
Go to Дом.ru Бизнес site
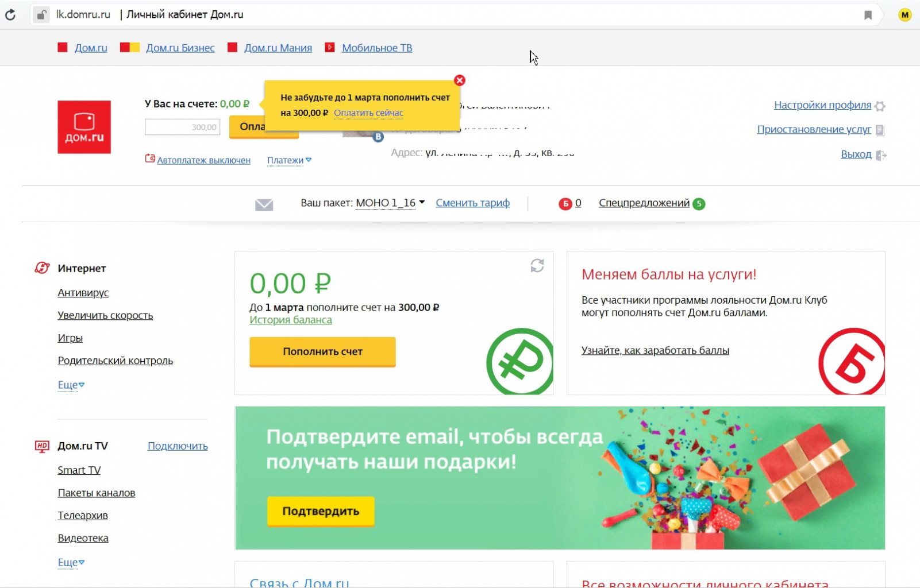(180, 48)
